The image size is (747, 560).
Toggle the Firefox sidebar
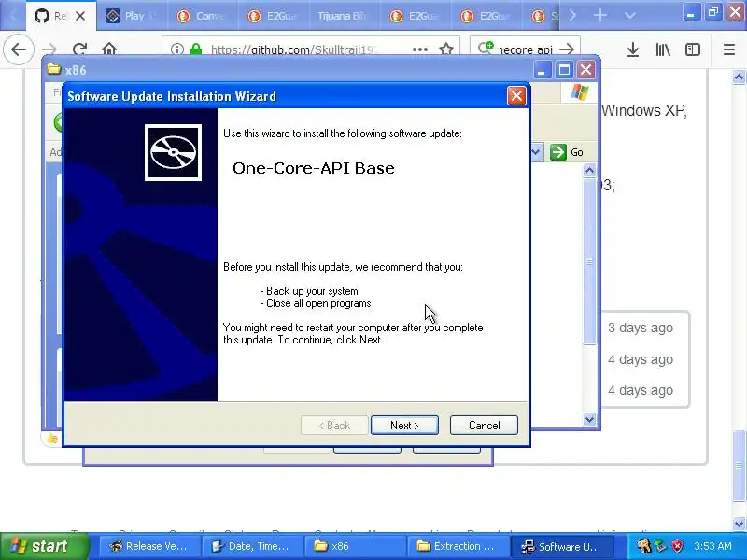coord(693,49)
